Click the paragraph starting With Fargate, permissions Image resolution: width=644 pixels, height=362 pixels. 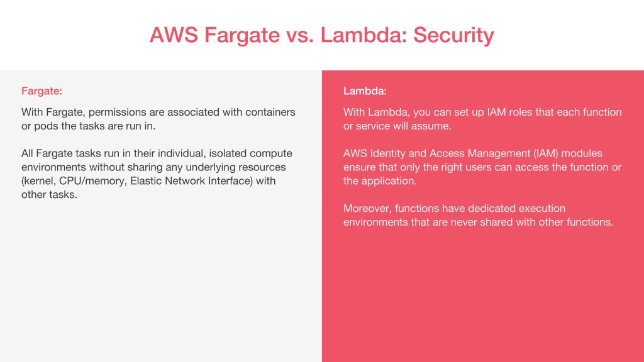158,119
